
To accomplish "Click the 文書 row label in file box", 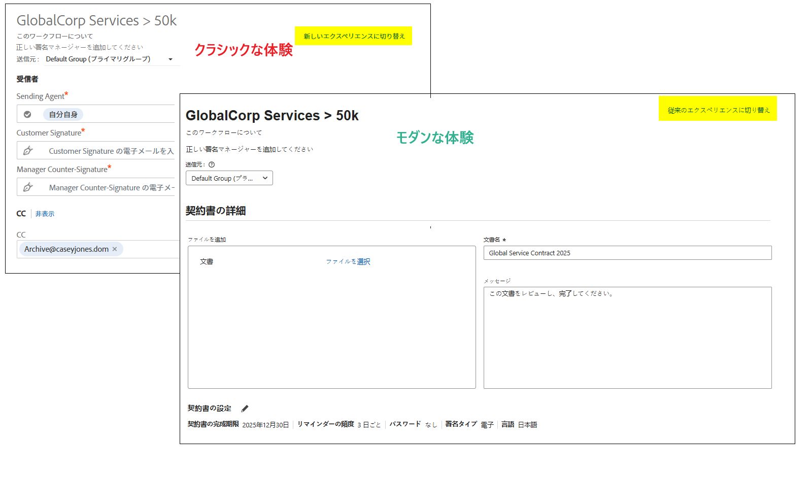I will tap(207, 262).
